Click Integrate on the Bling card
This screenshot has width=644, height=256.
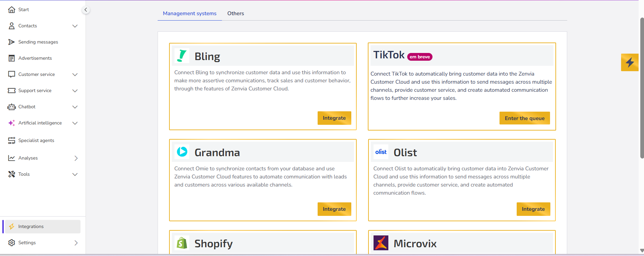[334, 118]
